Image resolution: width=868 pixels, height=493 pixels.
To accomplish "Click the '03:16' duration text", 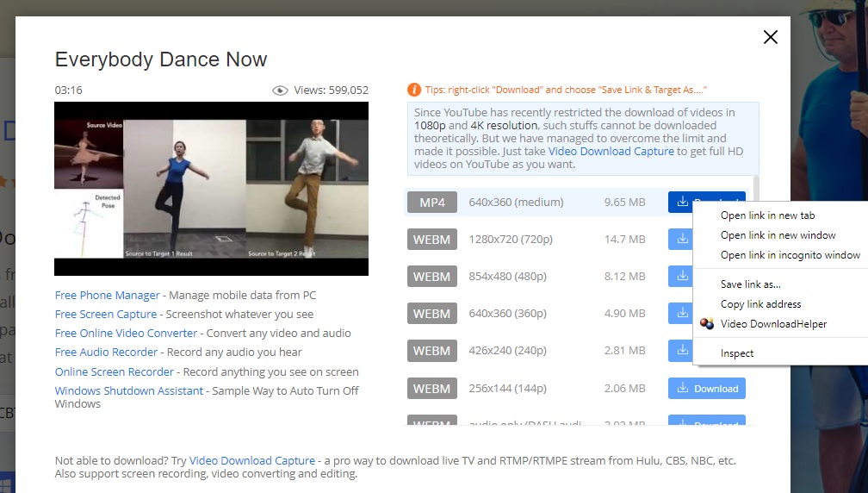I will click(69, 90).
